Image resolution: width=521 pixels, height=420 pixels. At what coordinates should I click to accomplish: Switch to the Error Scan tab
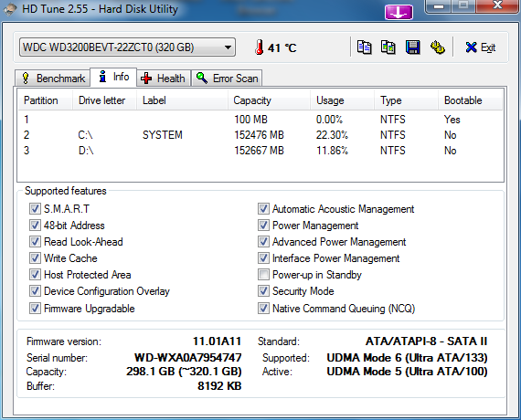[227, 79]
